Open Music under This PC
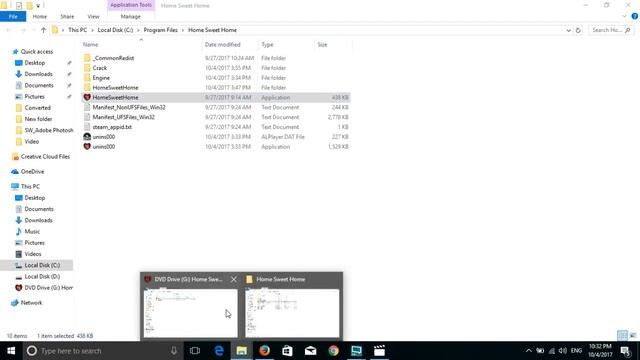The width and height of the screenshot is (640, 360). click(32, 231)
